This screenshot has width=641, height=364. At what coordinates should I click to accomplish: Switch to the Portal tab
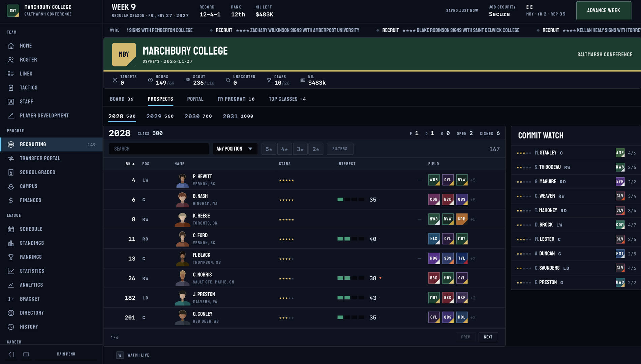(x=195, y=99)
